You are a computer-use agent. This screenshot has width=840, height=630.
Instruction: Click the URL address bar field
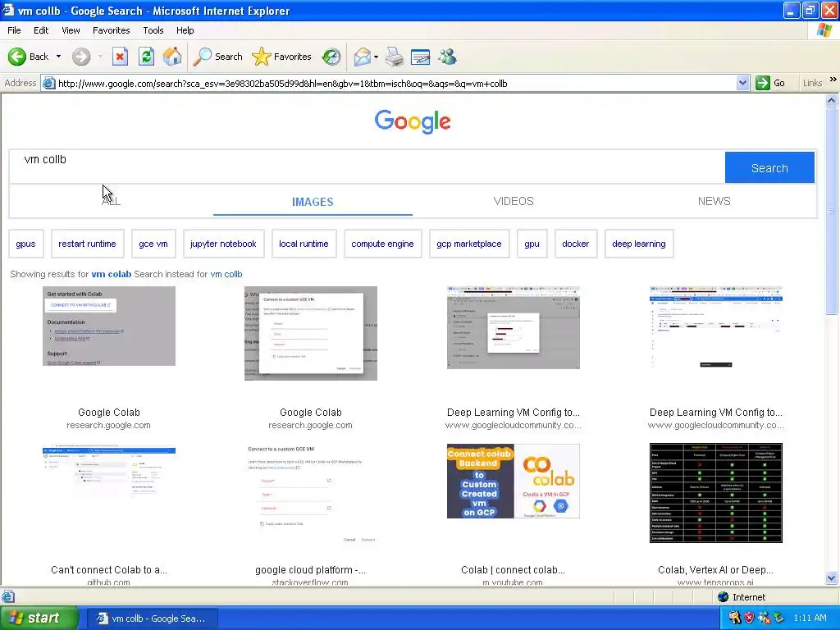pos(395,84)
